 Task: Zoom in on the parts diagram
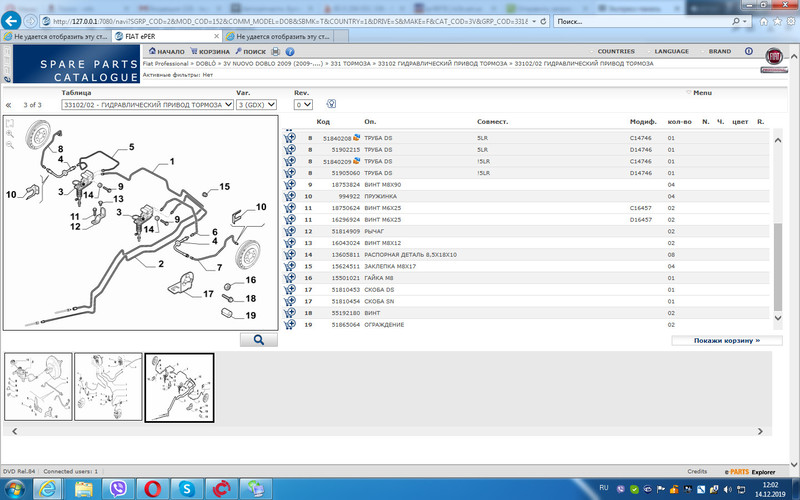tap(10, 134)
